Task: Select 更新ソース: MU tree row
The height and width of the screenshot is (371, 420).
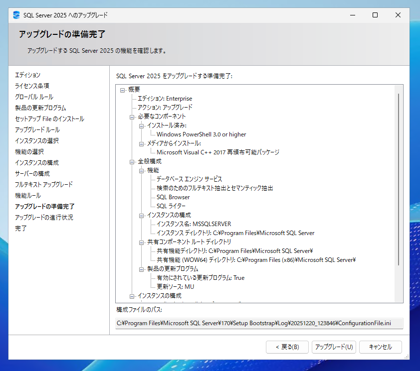Action: (176, 287)
